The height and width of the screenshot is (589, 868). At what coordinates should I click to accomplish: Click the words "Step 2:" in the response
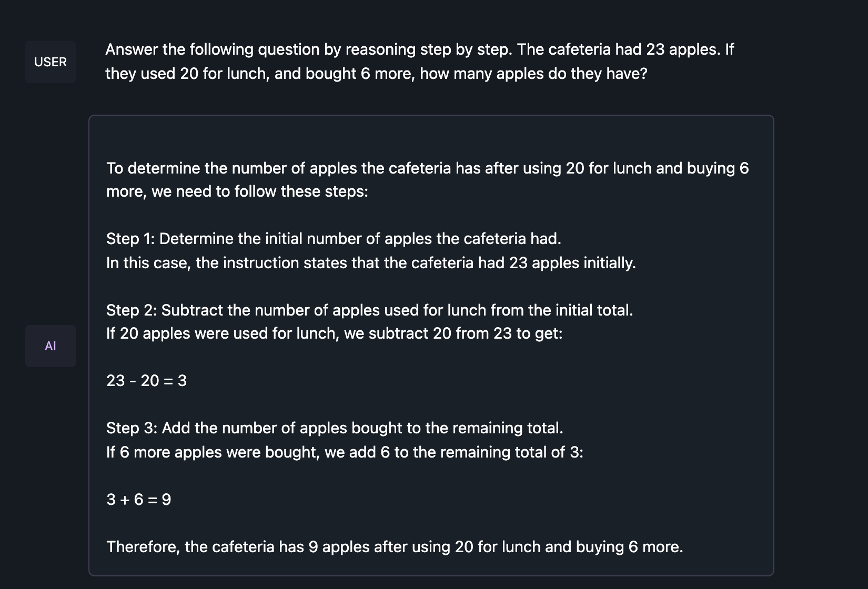coord(132,310)
